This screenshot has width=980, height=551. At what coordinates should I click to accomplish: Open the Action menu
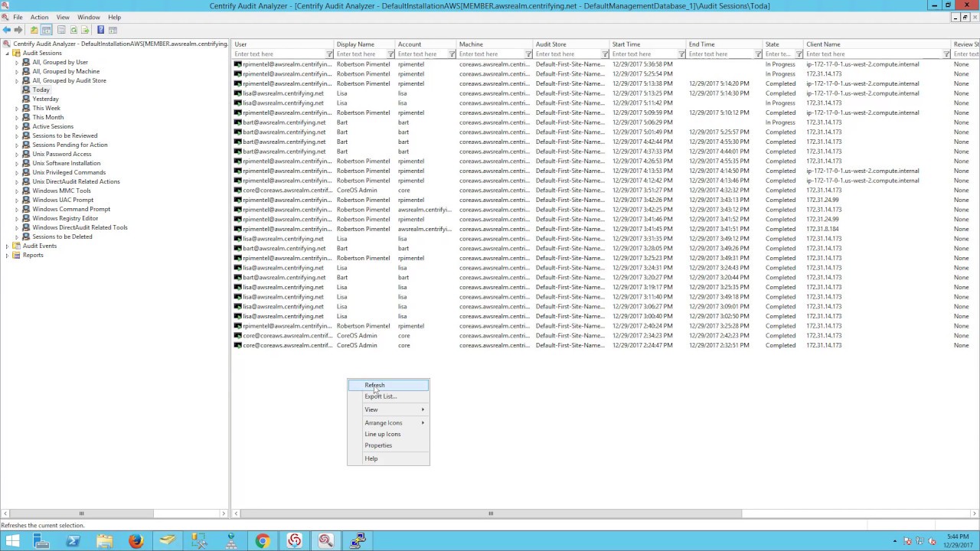coord(39,17)
